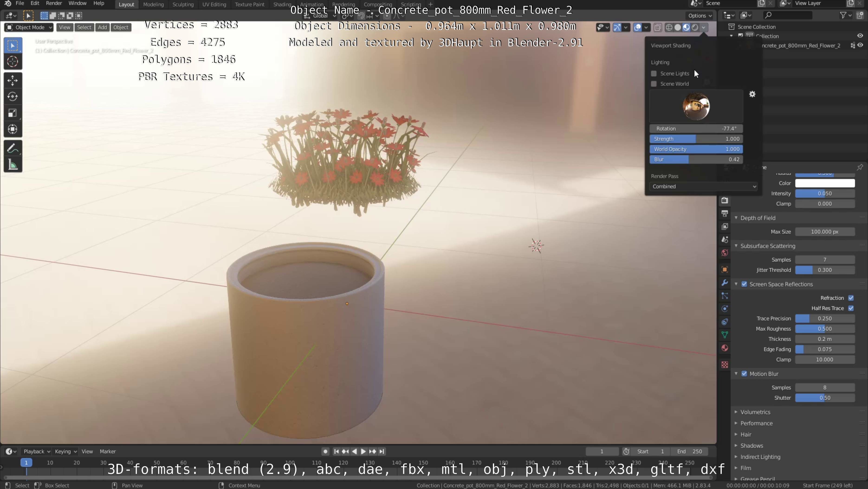
Task: Open the viewport View menu button
Action: point(64,28)
